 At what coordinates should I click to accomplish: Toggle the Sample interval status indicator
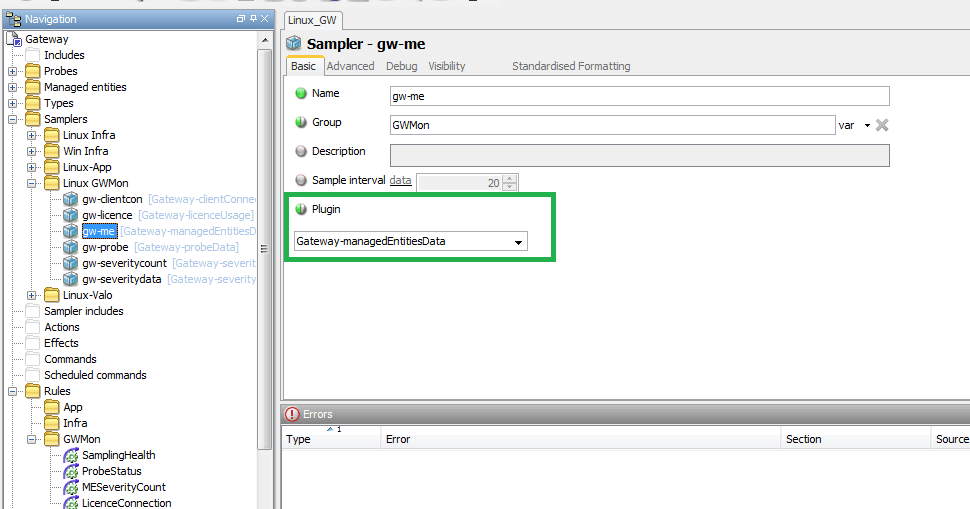point(301,180)
